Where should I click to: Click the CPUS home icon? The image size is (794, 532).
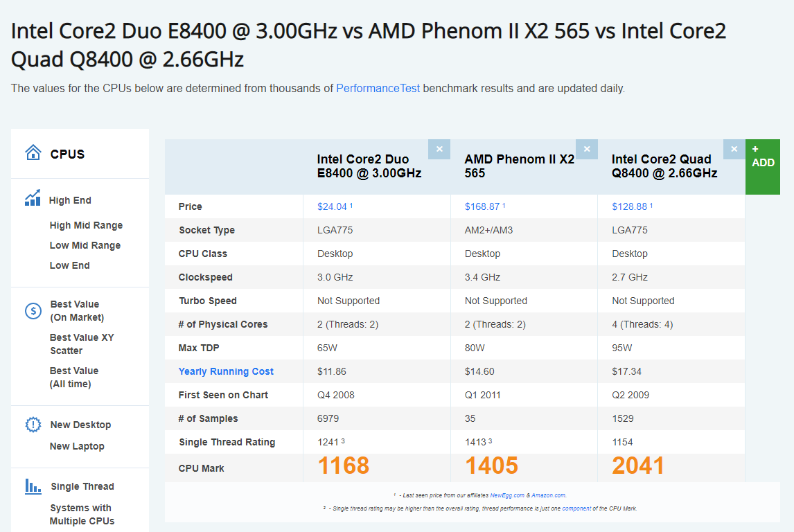tap(33, 152)
